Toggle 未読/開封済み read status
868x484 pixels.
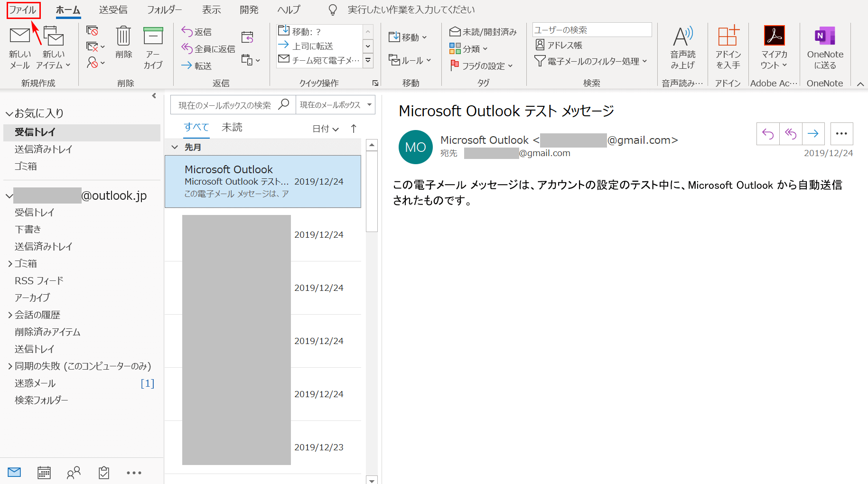483,31
